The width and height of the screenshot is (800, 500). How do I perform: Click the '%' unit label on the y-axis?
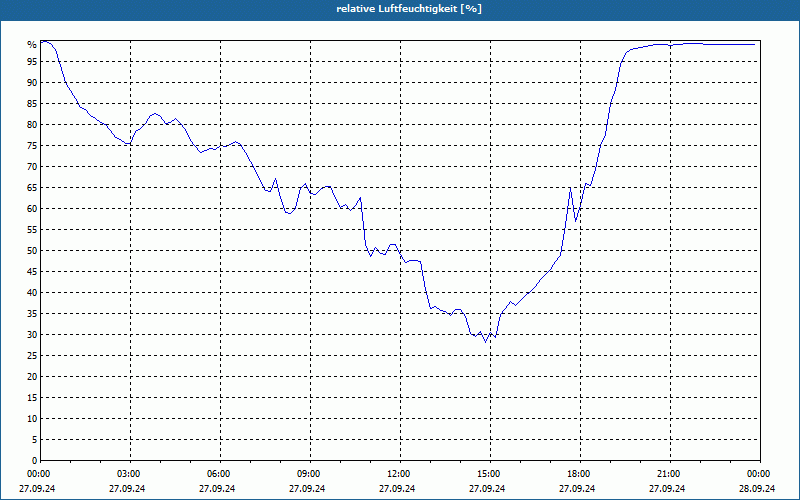[32, 45]
